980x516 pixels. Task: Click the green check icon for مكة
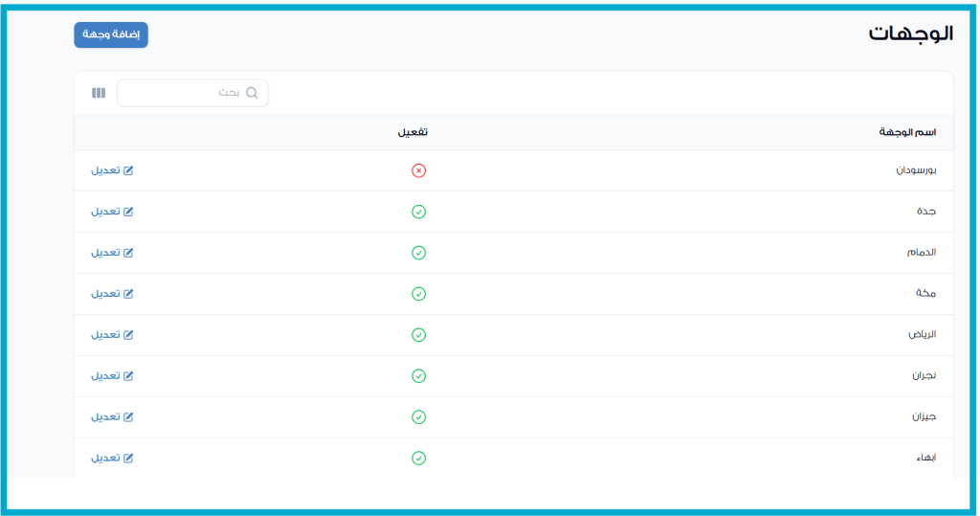(418, 294)
